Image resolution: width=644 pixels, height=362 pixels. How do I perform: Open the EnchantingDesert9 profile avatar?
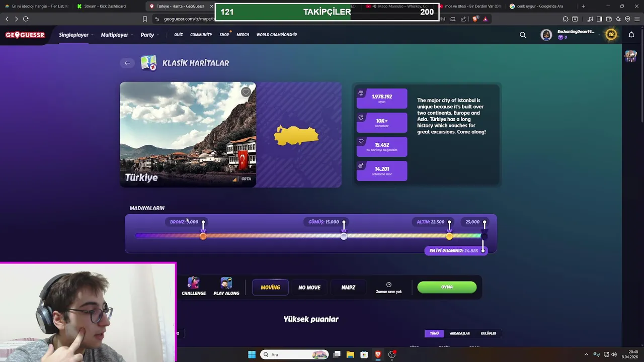(546, 35)
